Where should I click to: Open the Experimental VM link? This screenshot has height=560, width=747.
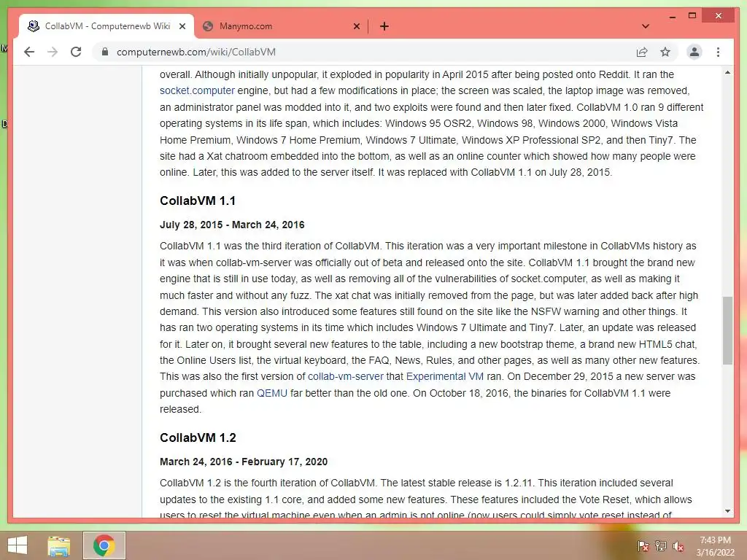pyautogui.click(x=444, y=376)
